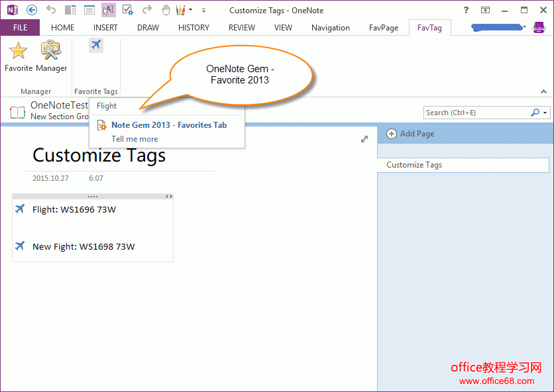This screenshot has height=392, width=554.
Task: Click the Add Page button
Action: [x=411, y=134]
